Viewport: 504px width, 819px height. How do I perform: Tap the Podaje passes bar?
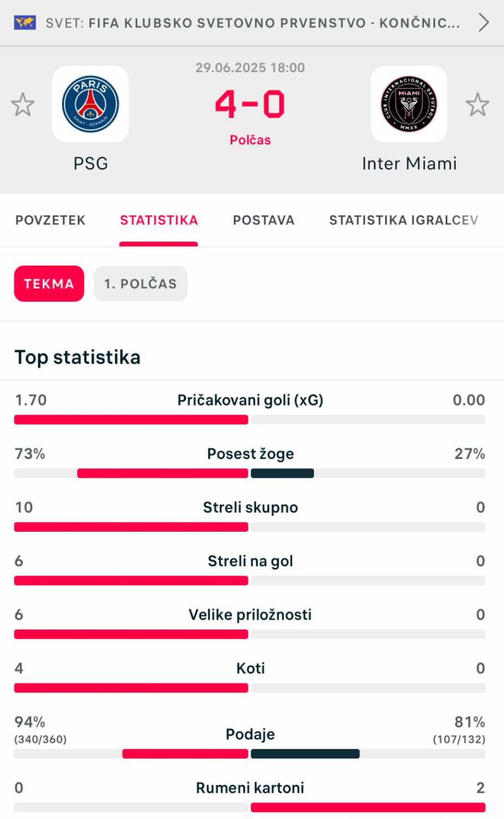pyautogui.click(x=250, y=754)
